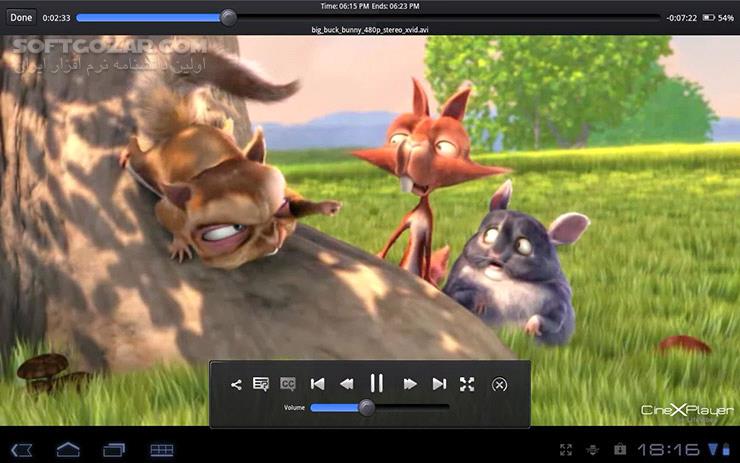Click the big_buck_bunny file name title
740x463 pixels.
370,30
